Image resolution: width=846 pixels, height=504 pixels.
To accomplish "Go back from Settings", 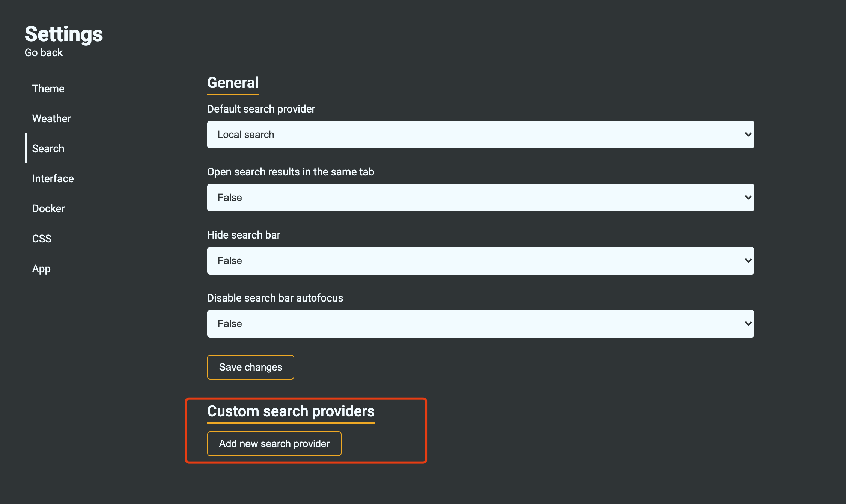I will click(44, 53).
